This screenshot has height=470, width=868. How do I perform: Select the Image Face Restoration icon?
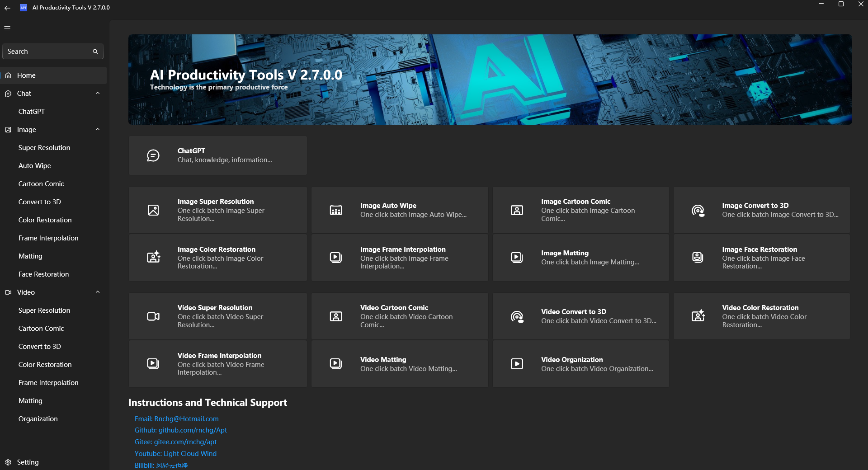point(698,257)
